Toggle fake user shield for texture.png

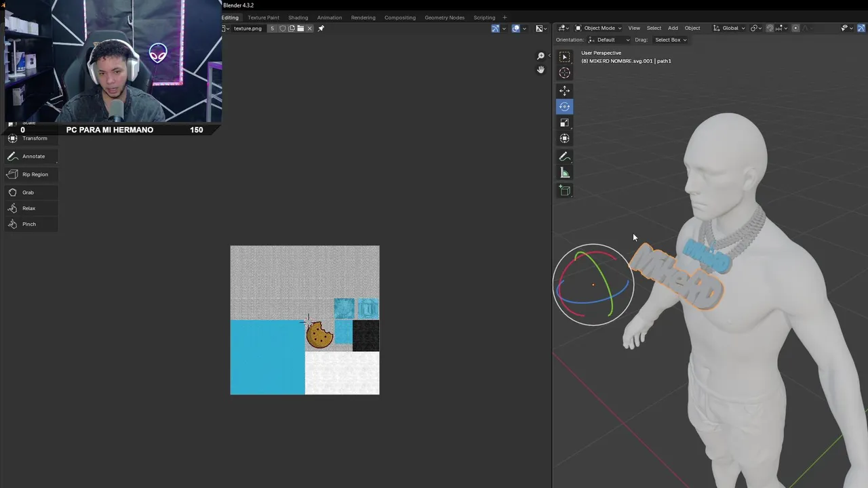pos(282,28)
